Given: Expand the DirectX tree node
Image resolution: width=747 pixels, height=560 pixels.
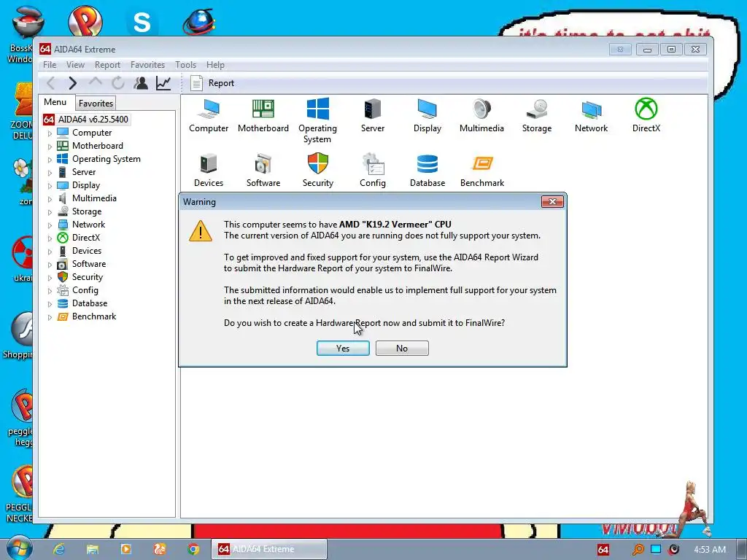Looking at the screenshot, I should (50, 238).
